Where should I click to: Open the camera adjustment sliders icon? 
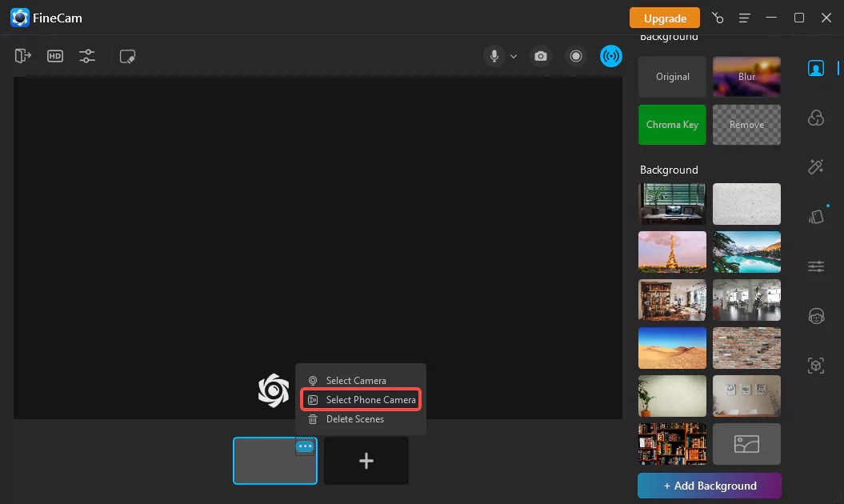click(87, 56)
